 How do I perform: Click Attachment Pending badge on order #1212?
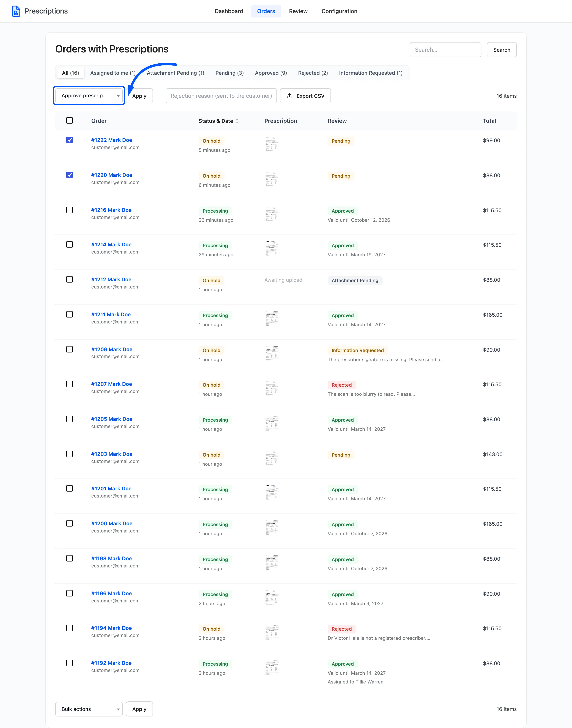(355, 280)
